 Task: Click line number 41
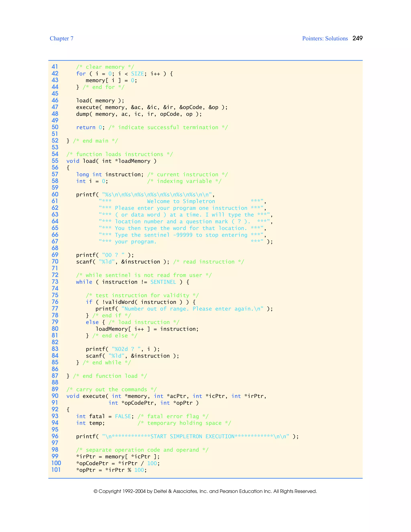55,67
